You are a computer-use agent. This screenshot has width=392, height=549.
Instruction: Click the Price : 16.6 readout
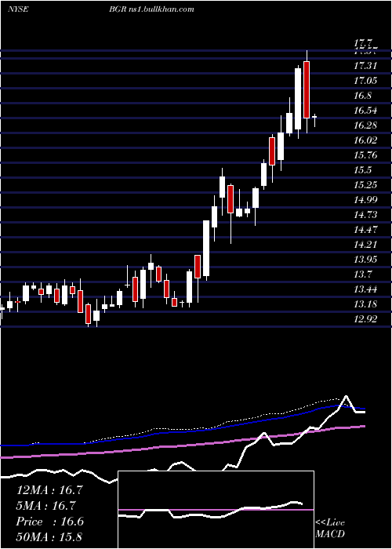pos(49,522)
